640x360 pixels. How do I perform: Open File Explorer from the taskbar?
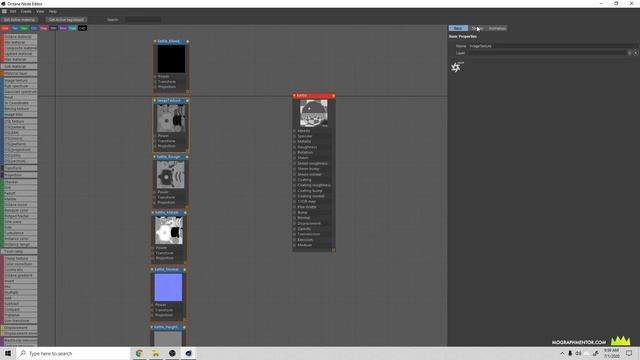coord(156,353)
